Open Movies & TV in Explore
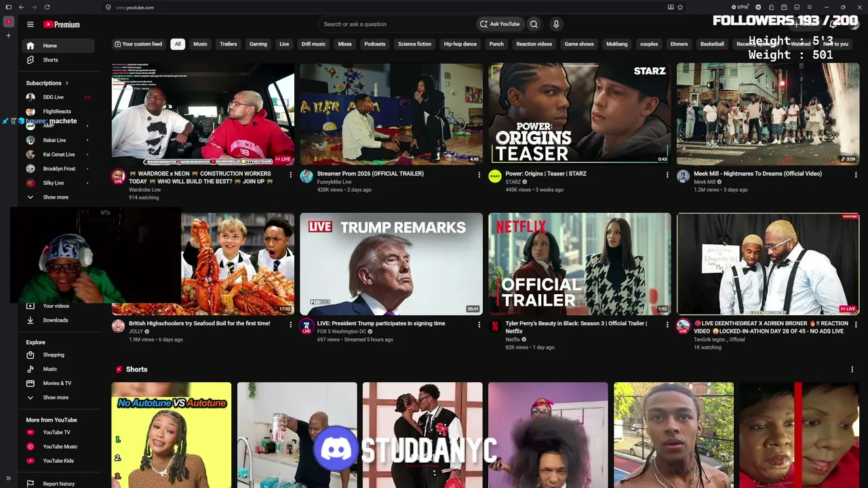The image size is (868, 488). coord(56,383)
